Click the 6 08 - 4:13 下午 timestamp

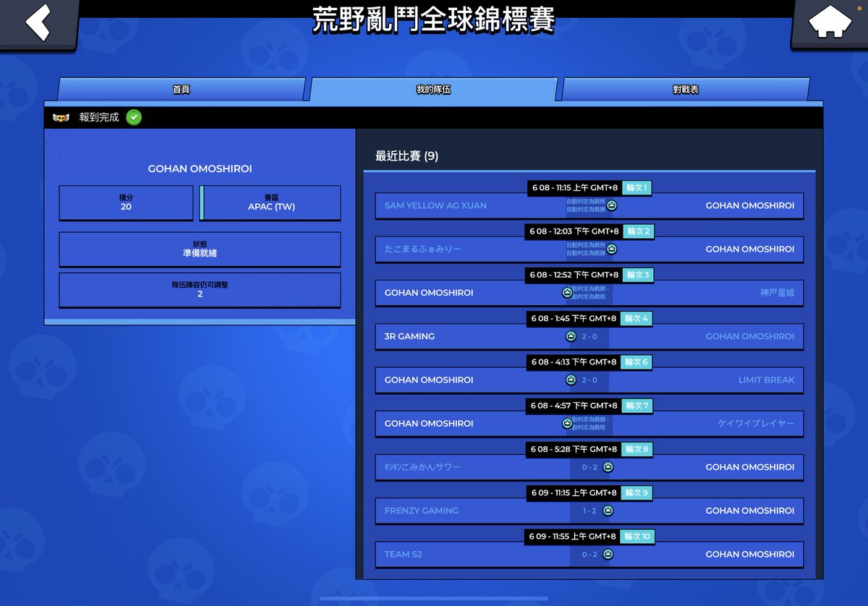574,362
